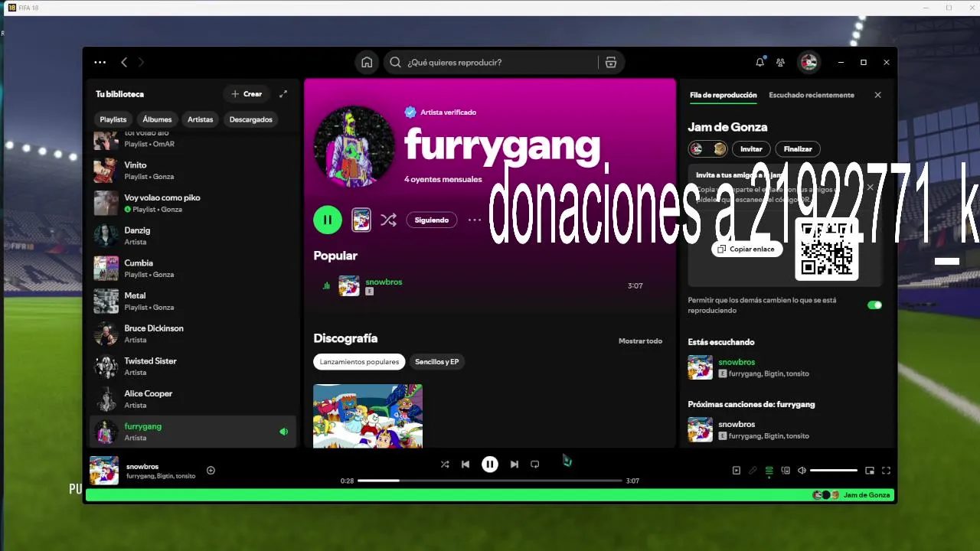The height and width of the screenshot is (551, 980).
Task: Click the Jam QR code
Action: click(x=827, y=249)
